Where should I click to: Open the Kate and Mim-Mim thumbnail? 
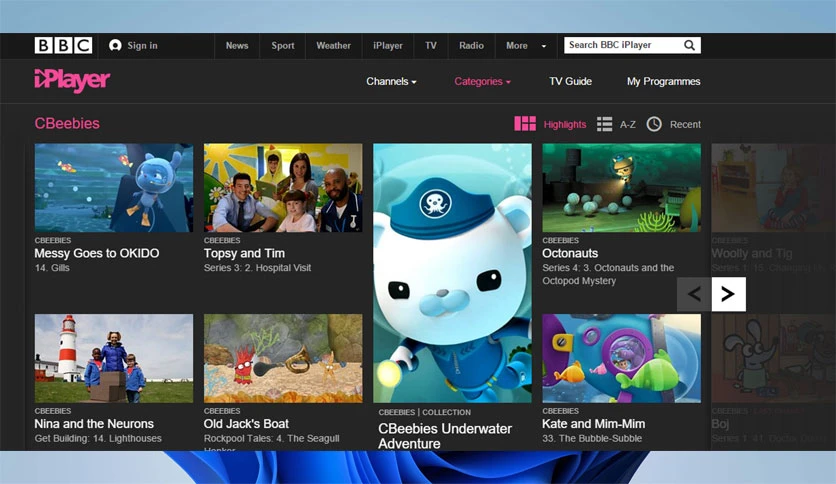pos(622,358)
